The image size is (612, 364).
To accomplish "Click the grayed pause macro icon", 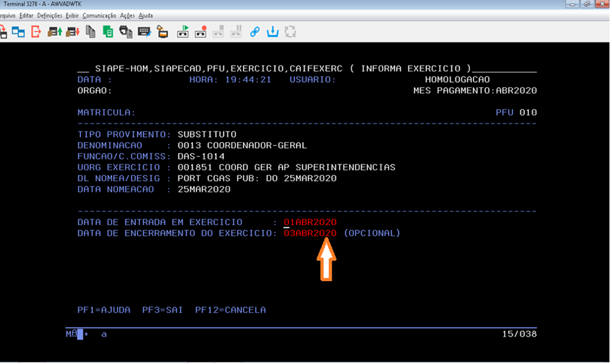I will pos(236,32).
